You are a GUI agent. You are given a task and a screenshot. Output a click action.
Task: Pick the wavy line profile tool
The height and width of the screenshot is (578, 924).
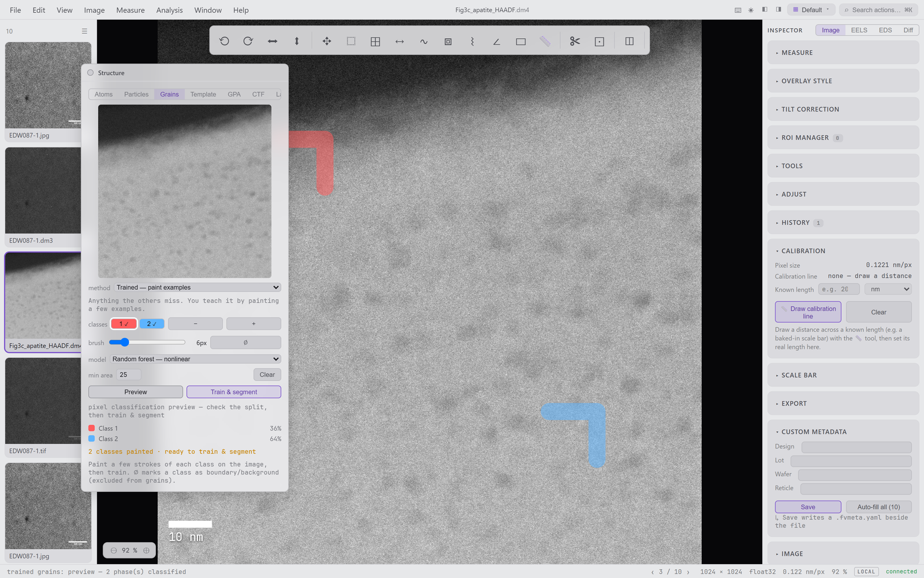click(x=424, y=41)
